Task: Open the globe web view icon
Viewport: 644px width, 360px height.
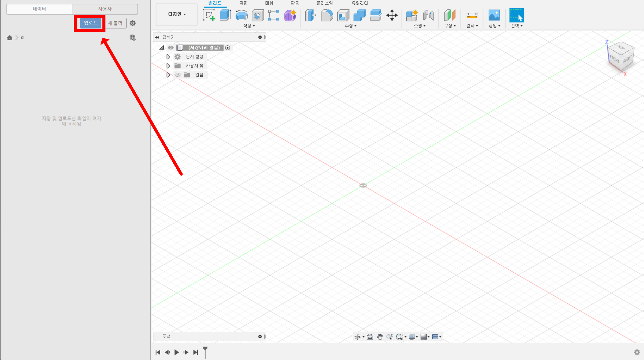Action: click(x=133, y=38)
